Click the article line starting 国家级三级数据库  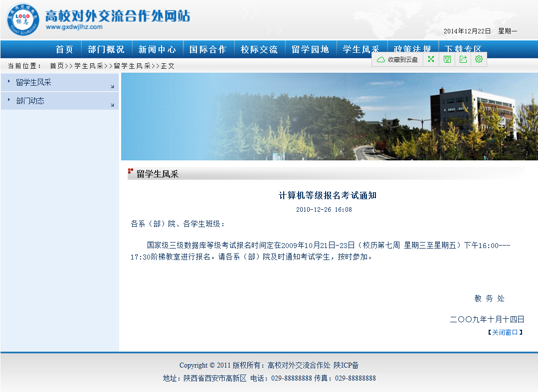[329, 246]
